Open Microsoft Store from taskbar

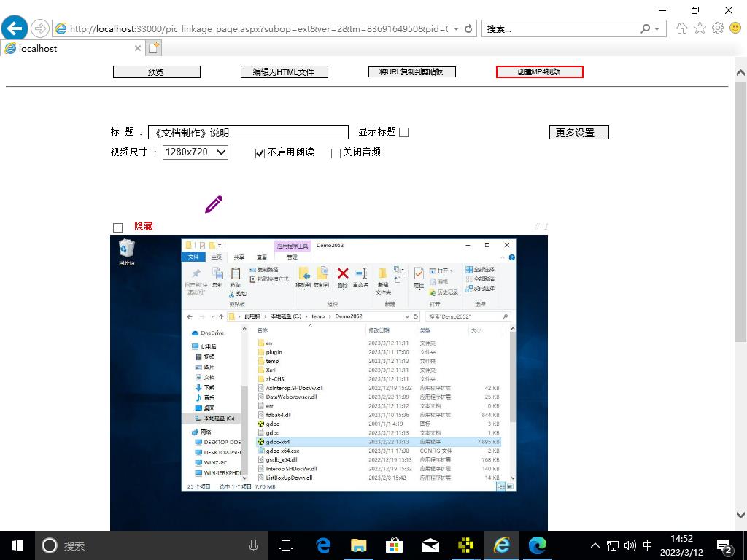click(x=394, y=545)
